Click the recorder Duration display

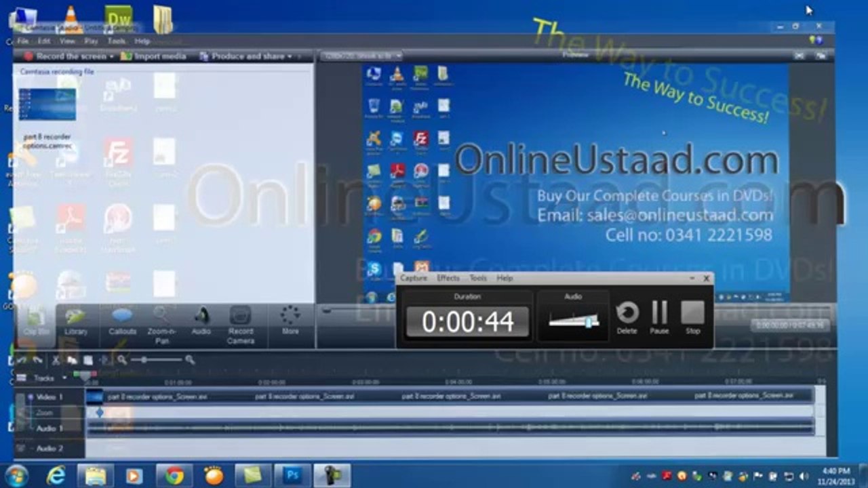pyautogui.click(x=467, y=322)
